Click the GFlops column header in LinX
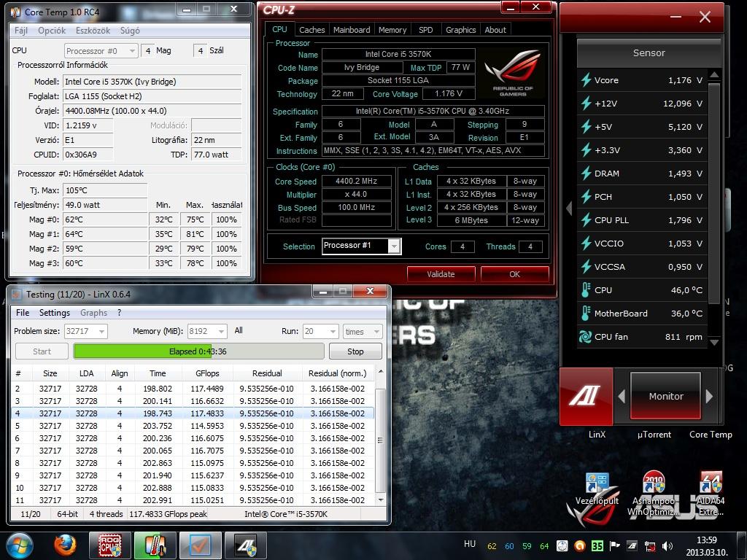Viewport: 747px width, 560px height. pos(207,373)
